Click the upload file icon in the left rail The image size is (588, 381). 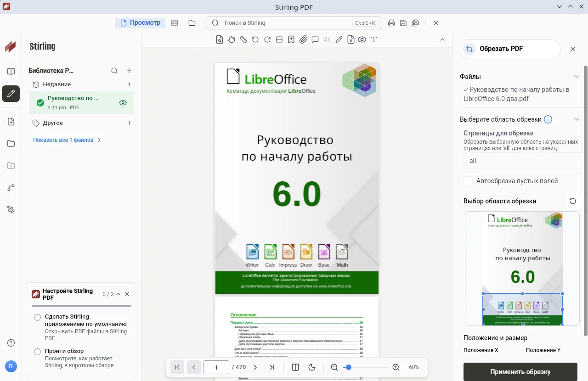[x=11, y=122]
